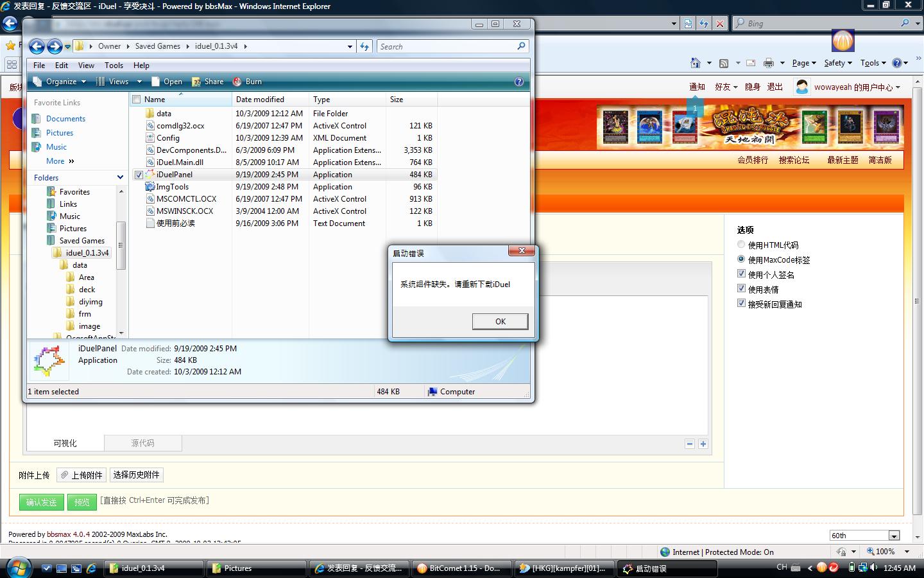Collapse the Folders pane chevron
The image size is (924, 578).
click(x=120, y=178)
